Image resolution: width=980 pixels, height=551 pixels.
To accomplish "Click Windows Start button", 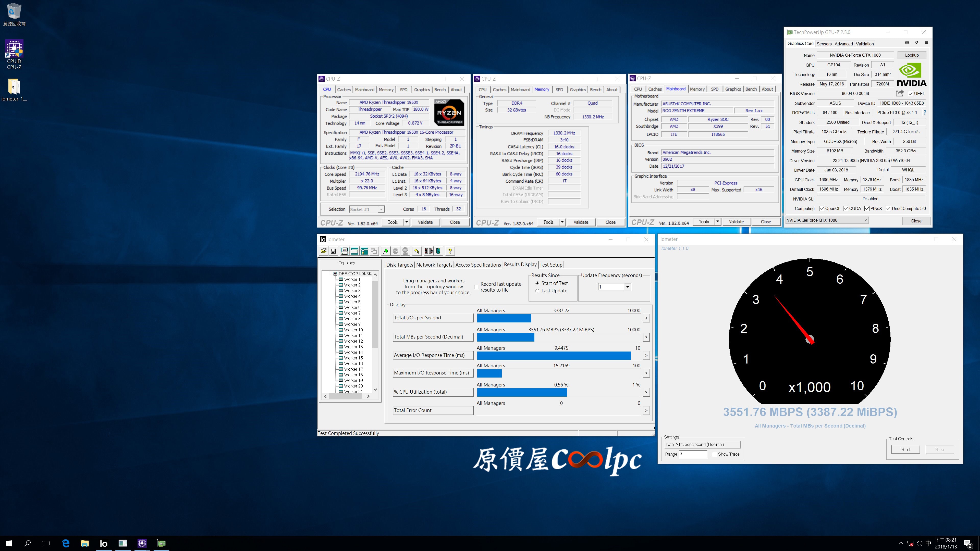I will click(x=9, y=543).
